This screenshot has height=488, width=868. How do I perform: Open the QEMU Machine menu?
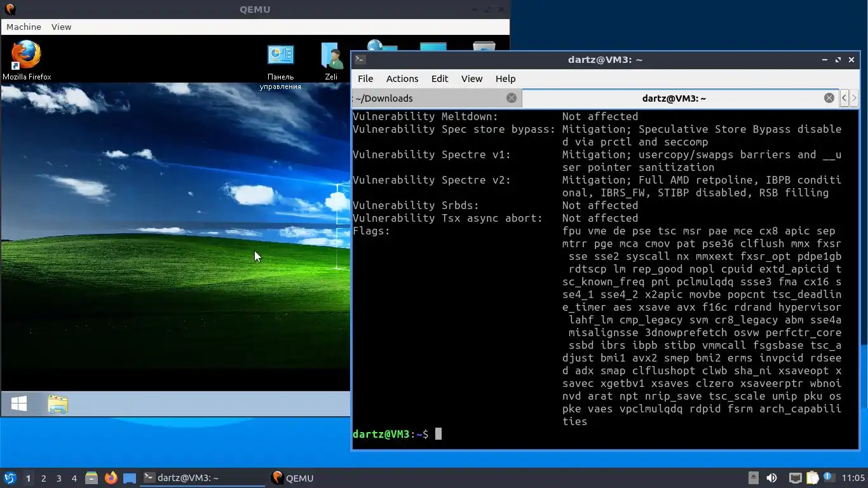(24, 27)
